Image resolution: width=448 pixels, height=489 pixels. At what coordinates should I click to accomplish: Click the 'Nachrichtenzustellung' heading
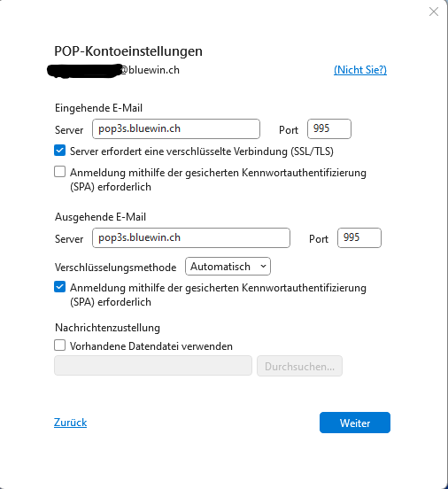[107, 328]
